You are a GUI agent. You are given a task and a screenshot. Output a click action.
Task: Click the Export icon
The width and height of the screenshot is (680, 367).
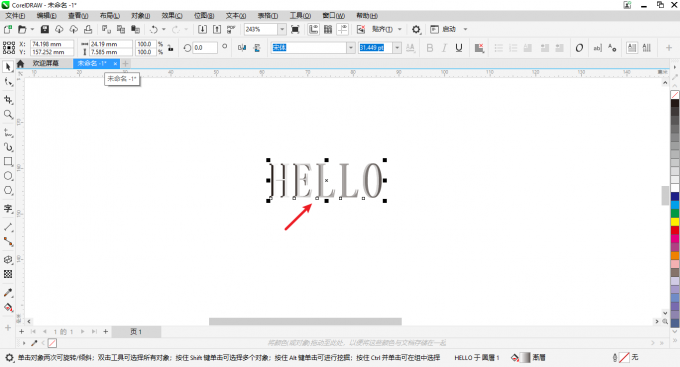click(217, 29)
